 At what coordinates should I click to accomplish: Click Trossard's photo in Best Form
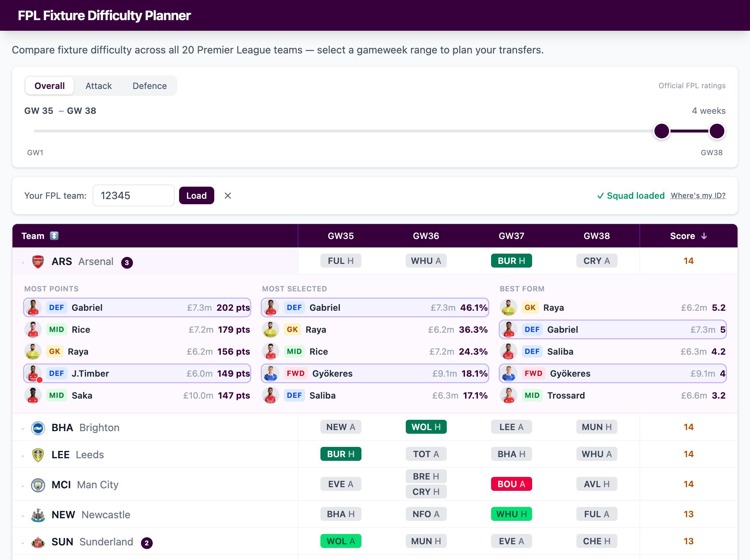[x=509, y=395]
